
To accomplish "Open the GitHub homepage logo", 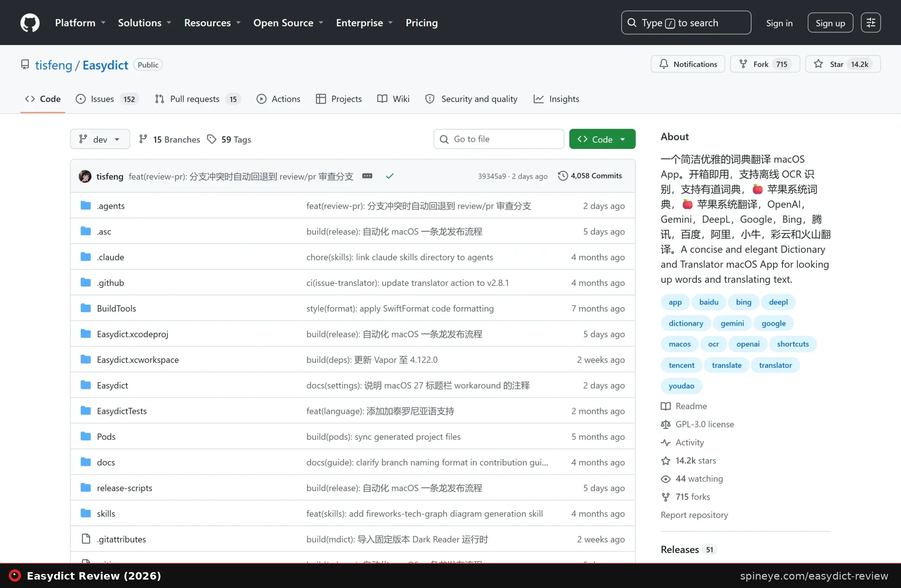I will [30, 23].
